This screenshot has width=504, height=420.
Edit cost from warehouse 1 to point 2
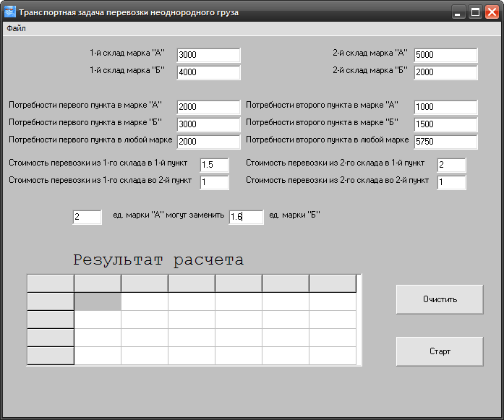click(x=214, y=182)
